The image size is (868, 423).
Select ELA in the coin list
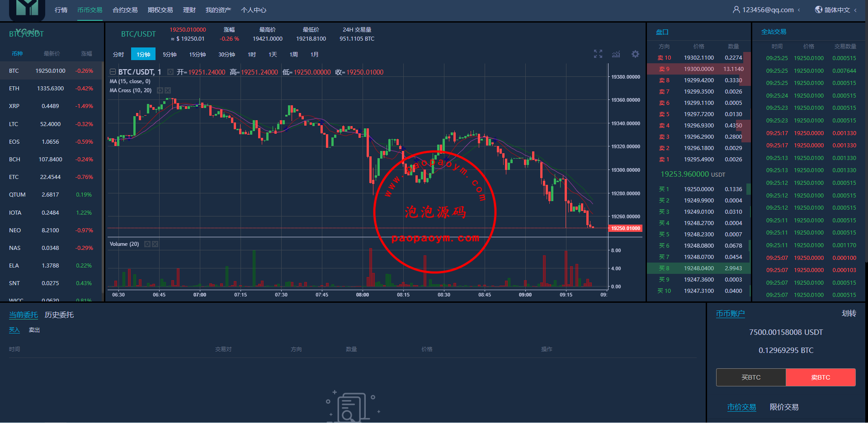point(52,265)
